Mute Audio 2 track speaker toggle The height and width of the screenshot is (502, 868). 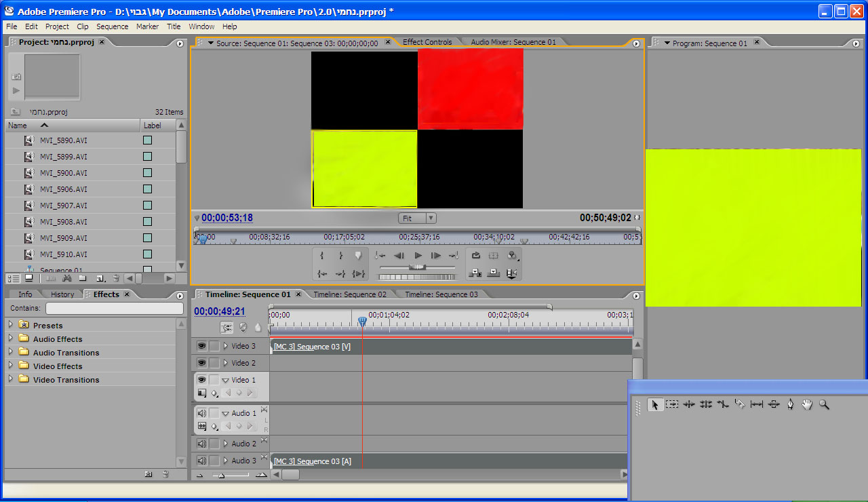coord(201,444)
